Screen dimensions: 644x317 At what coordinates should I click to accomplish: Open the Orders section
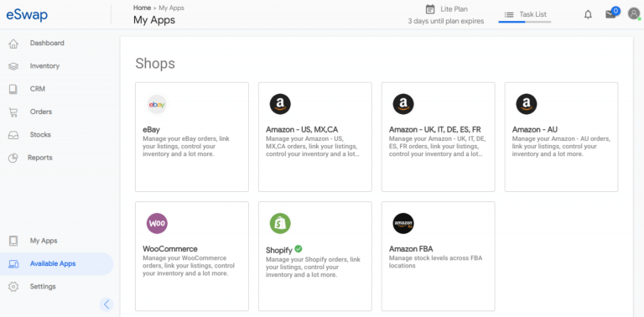(x=40, y=112)
